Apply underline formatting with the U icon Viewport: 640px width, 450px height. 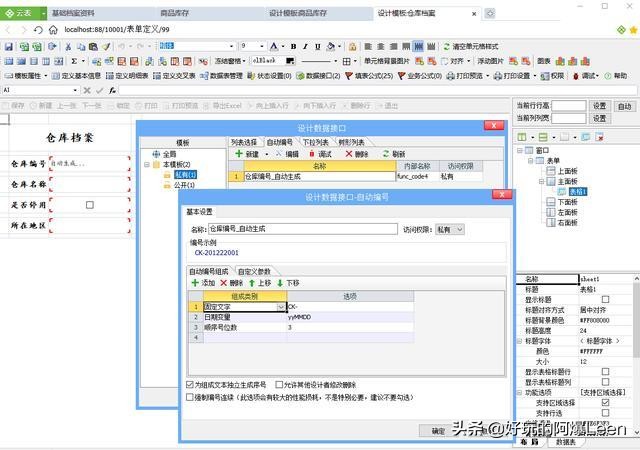coord(317,47)
